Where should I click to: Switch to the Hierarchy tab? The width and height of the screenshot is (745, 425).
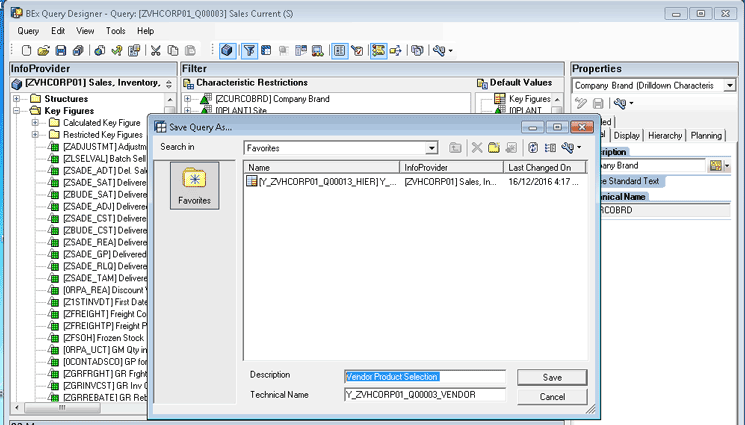click(x=664, y=135)
